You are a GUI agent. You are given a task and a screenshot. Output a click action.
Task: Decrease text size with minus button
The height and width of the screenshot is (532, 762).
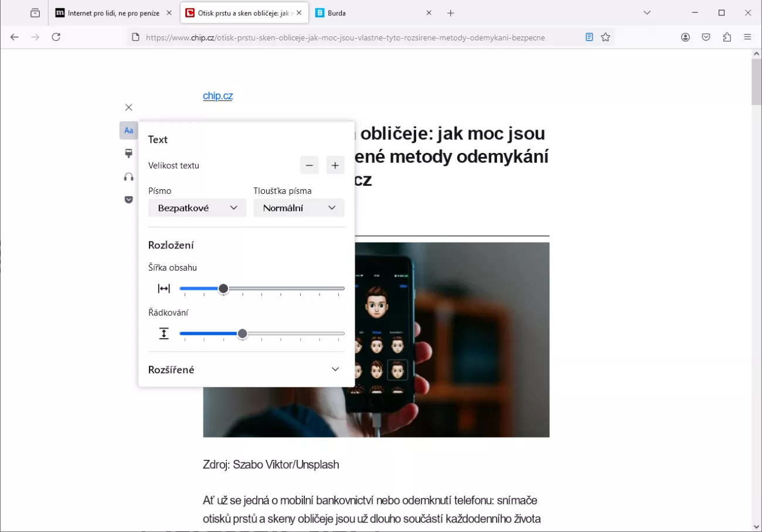click(309, 166)
